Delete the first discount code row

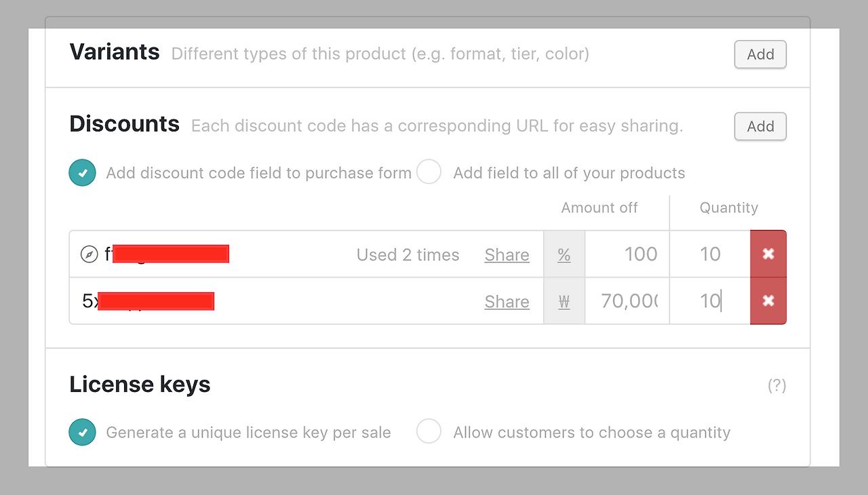click(x=768, y=254)
